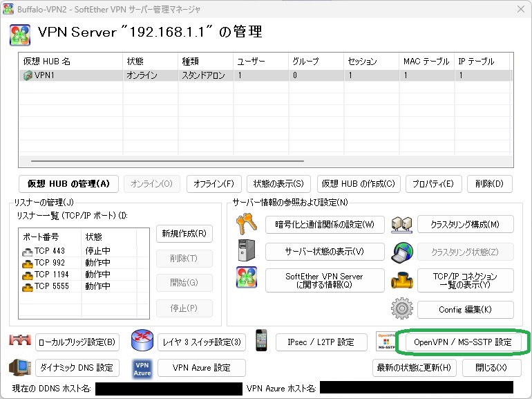Click the IP テーブル column header
532x399 pixels.
[x=482, y=62]
